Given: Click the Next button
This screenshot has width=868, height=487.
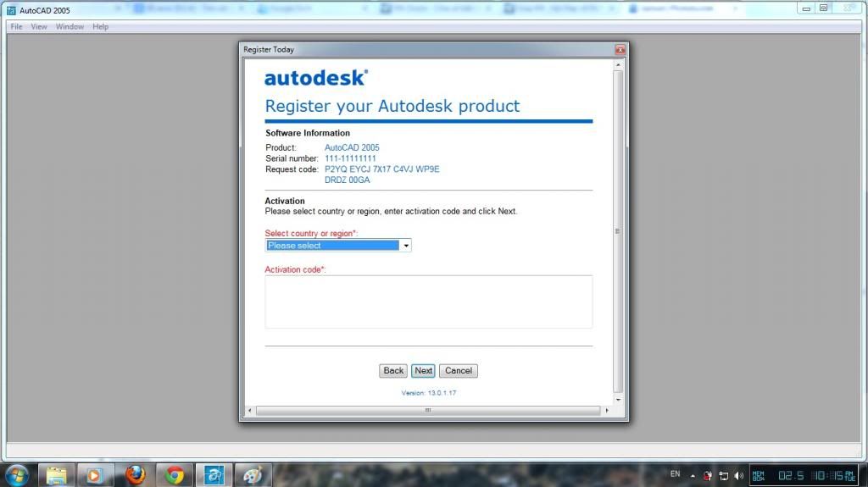Looking at the screenshot, I should [423, 371].
